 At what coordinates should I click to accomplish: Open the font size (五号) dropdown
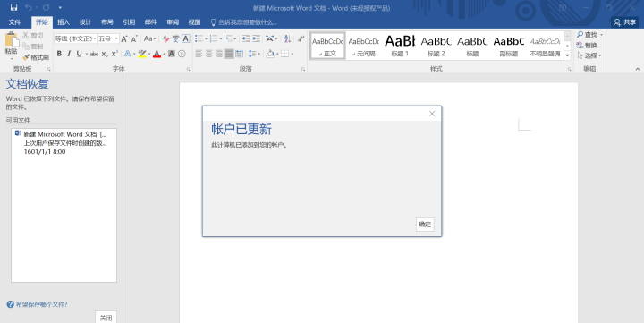click(116, 38)
